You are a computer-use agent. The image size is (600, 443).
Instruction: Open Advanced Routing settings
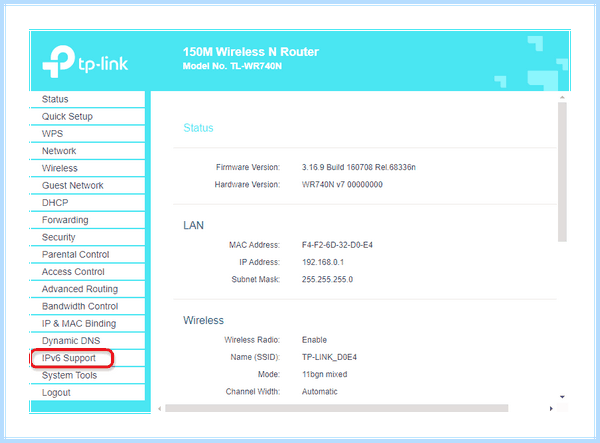(80, 289)
